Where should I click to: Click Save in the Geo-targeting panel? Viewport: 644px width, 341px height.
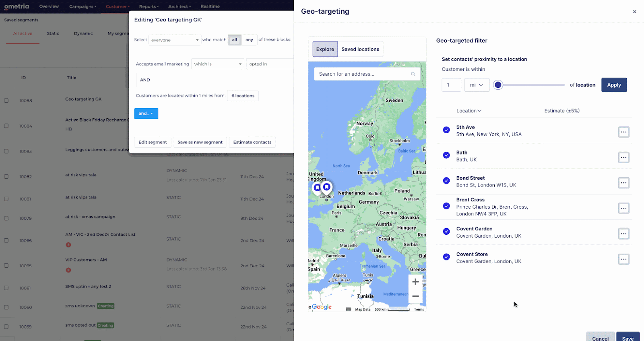[627, 338]
